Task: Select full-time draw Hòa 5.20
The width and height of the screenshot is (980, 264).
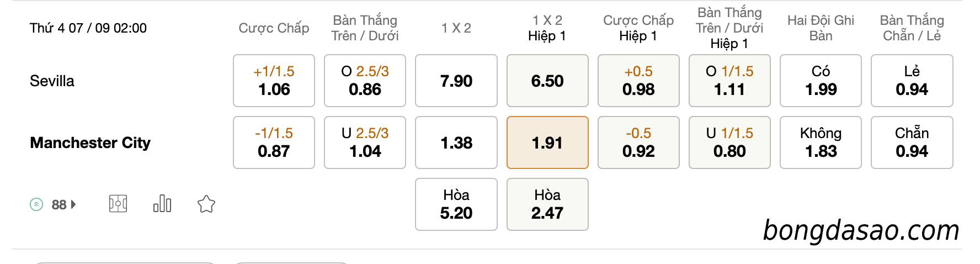Action: (x=456, y=204)
